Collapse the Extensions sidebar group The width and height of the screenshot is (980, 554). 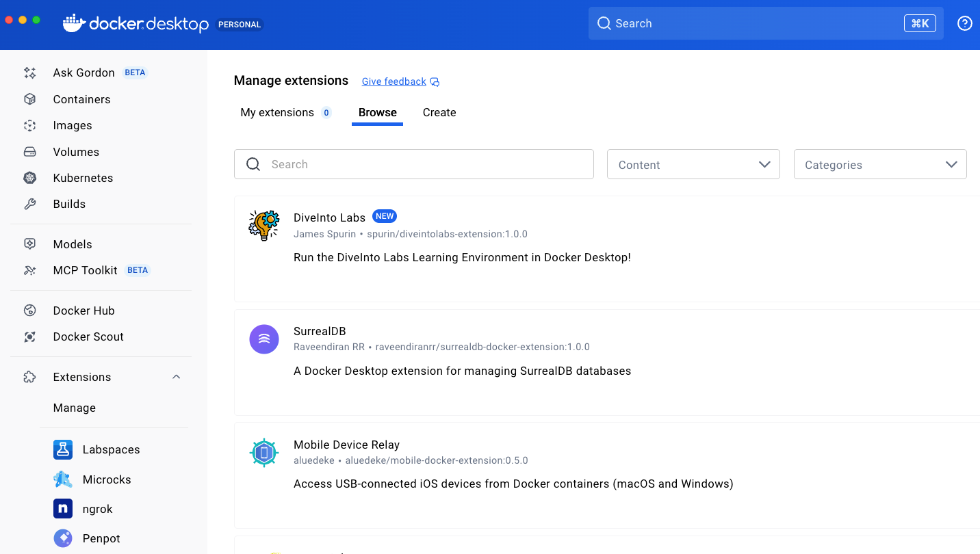click(x=176, y=376)
